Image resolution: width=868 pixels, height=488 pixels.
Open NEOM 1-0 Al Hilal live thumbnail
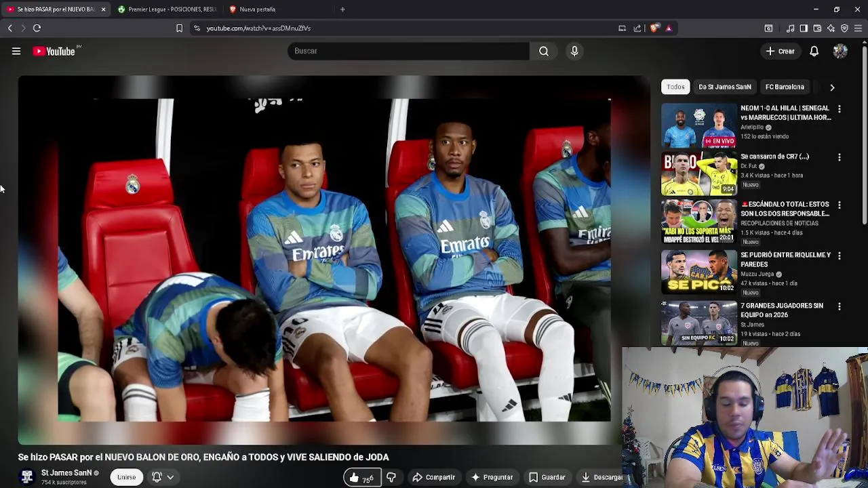click(x=699, y=125)
